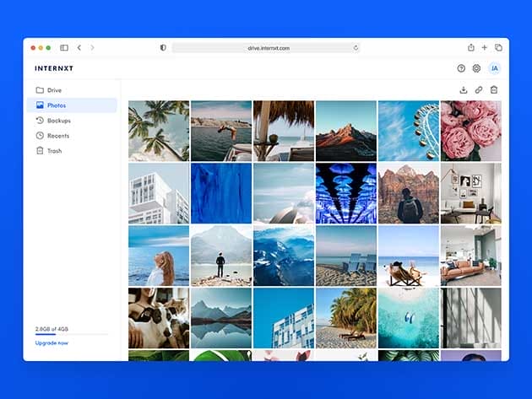Screen dimensions: 532x399
Task: Select the pink roses photo thumbnail
Action: [470, 131]
